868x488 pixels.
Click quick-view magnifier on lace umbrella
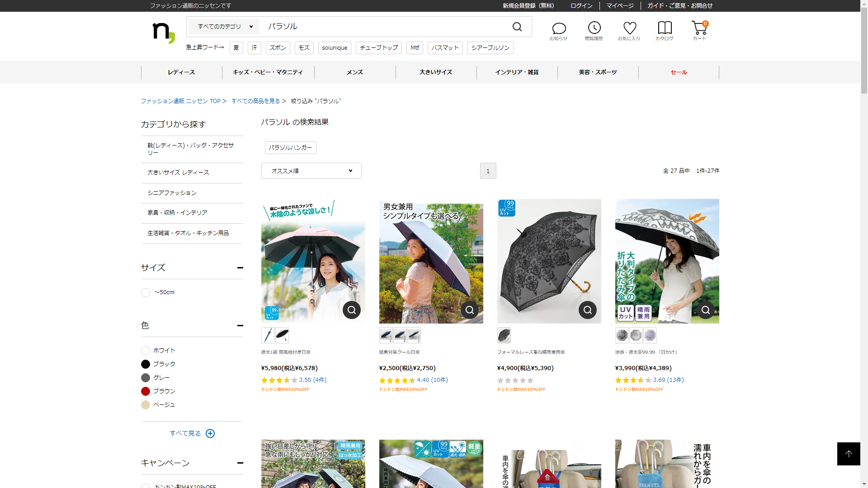click(587, 310)
